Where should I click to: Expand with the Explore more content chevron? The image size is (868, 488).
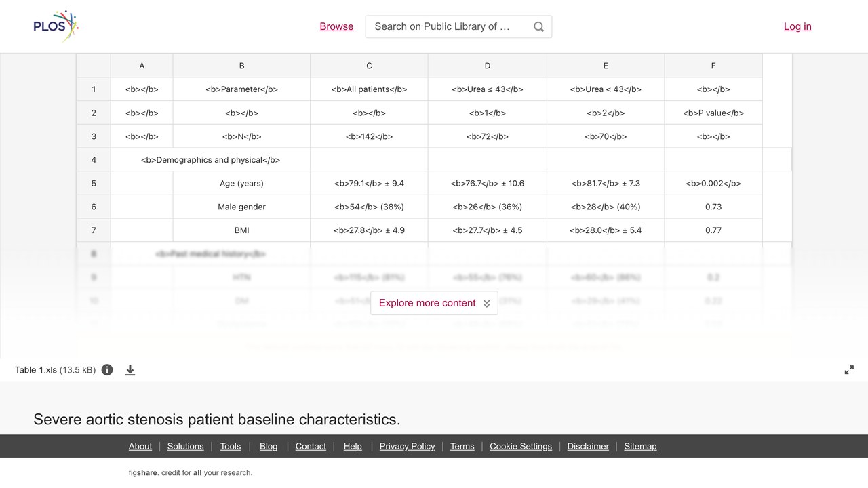[x=486, y=304]
